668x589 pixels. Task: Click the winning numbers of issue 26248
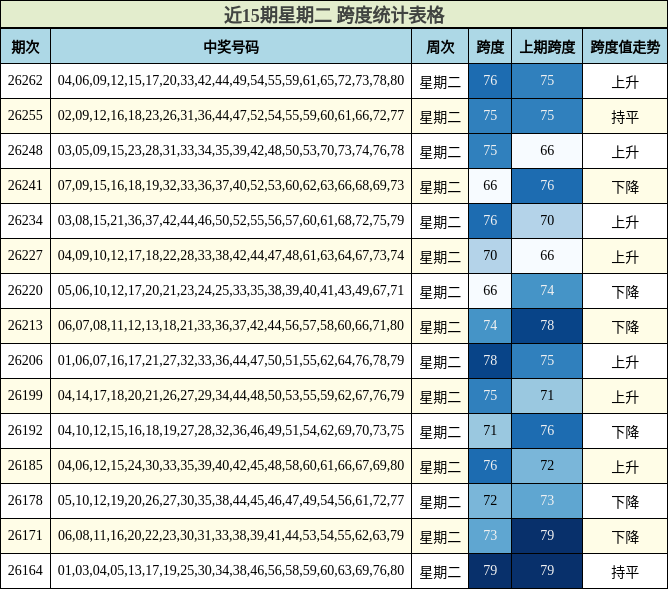(x=231, y=150)
